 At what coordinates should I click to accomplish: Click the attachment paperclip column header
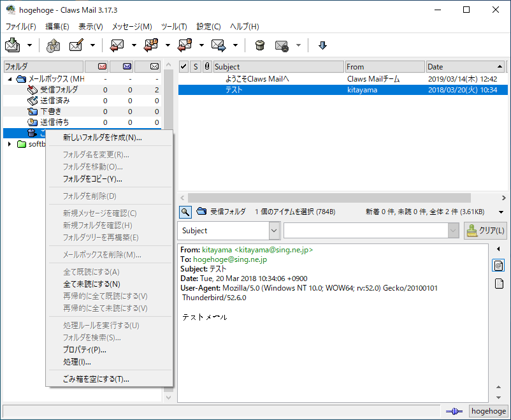coord(207,66)
